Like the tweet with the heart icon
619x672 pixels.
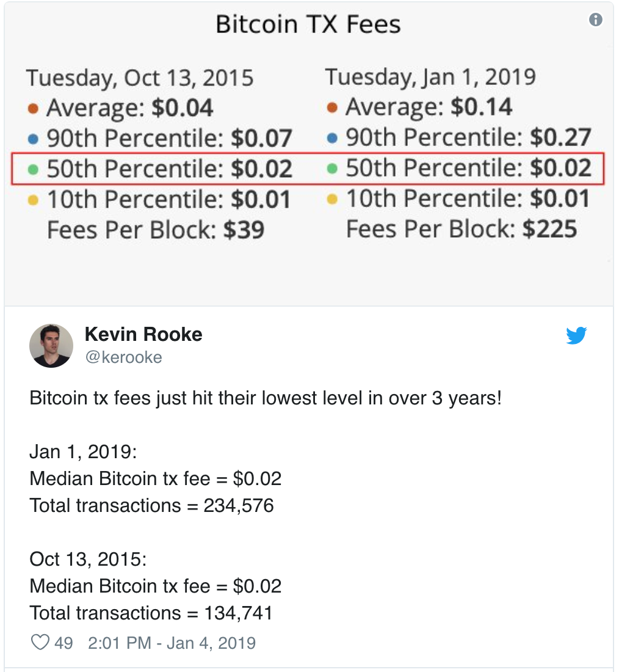(40, 643)
